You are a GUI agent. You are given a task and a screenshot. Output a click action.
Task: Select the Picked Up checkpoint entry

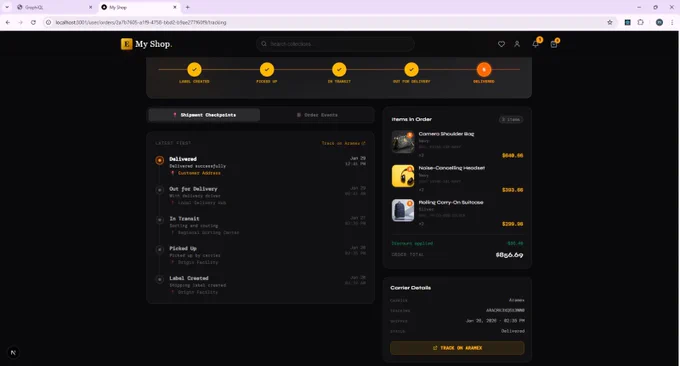(260, 255)
